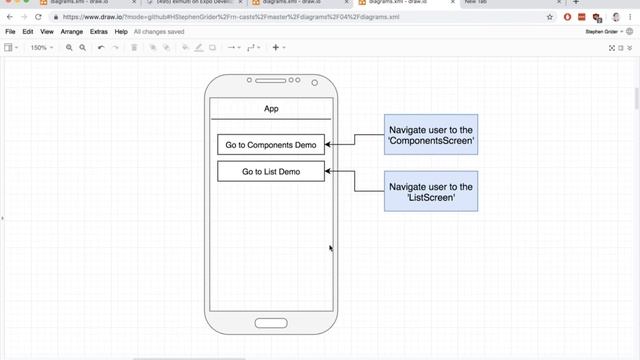Open the Help menu

coord(121,31)
